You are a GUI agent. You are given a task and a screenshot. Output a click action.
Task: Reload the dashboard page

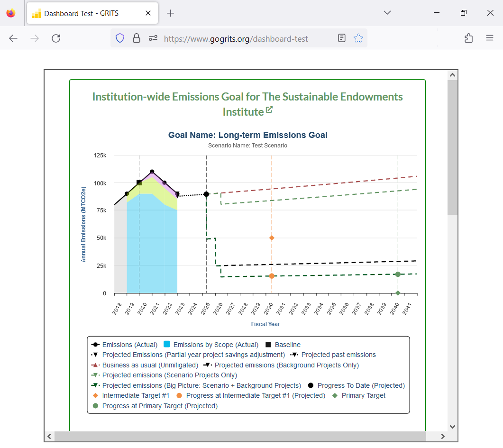(56, 38)
